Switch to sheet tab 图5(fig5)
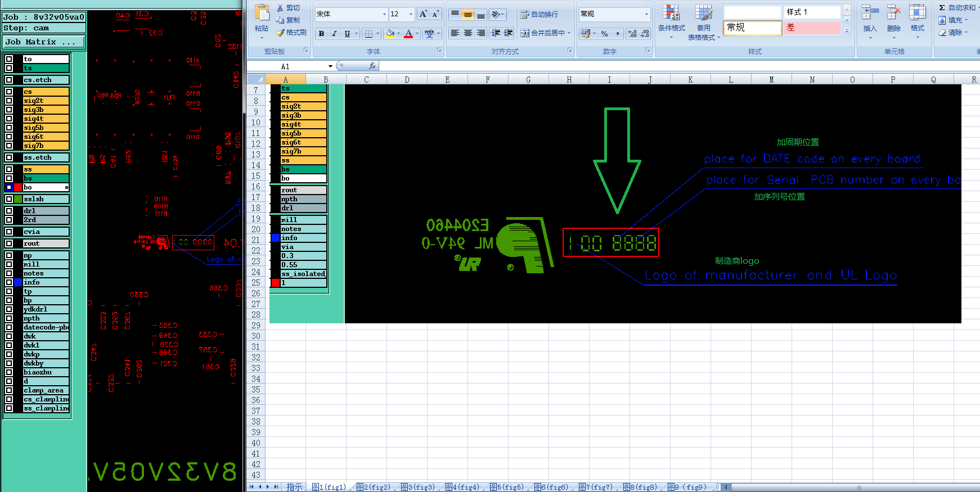The image size is (980, 492). 506,487
